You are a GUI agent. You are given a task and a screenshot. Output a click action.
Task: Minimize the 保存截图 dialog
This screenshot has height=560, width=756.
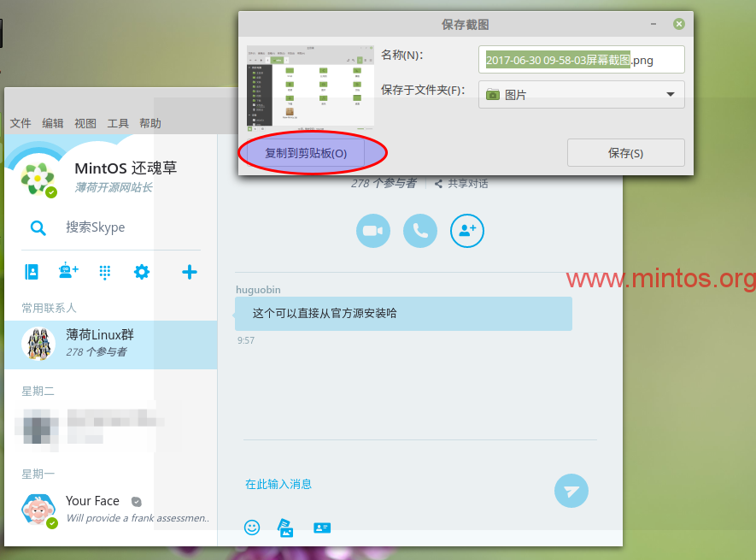point(653,24)
